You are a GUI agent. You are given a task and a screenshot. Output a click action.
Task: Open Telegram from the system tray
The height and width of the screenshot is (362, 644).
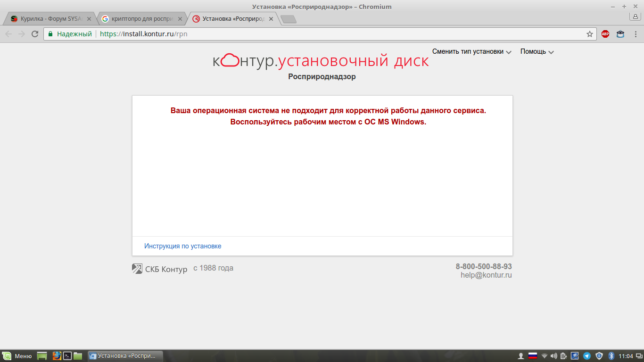pos(587,356)
